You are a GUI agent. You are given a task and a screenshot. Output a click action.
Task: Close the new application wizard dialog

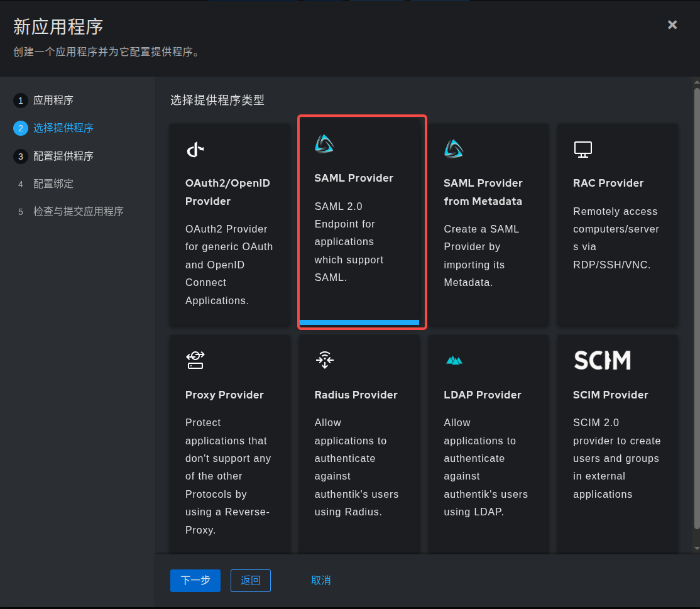(672, 25)
